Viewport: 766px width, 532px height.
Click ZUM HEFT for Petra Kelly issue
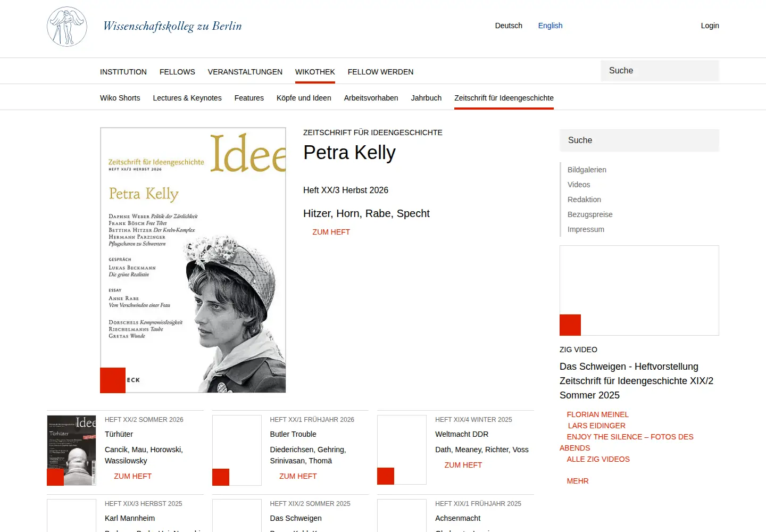[x=331, y=232]
